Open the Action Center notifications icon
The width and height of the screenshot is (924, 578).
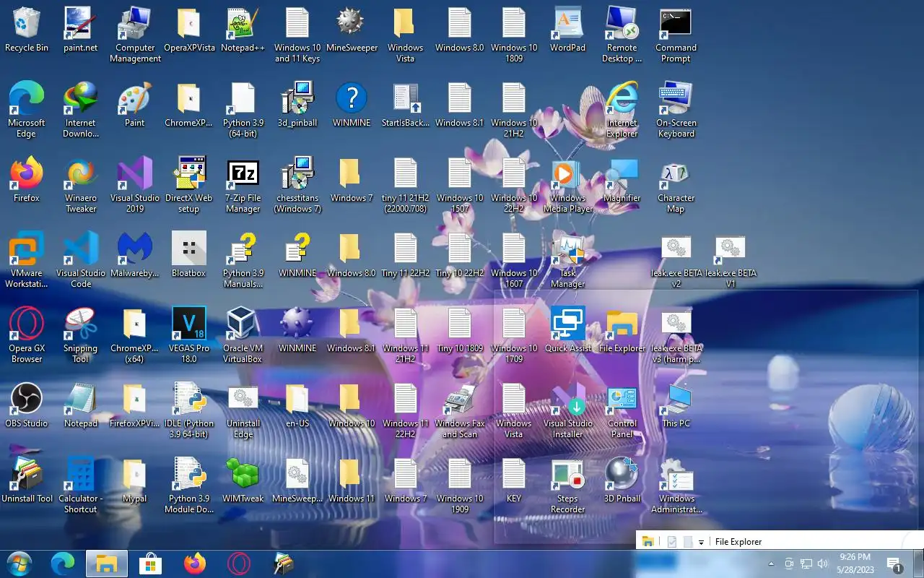894,564
